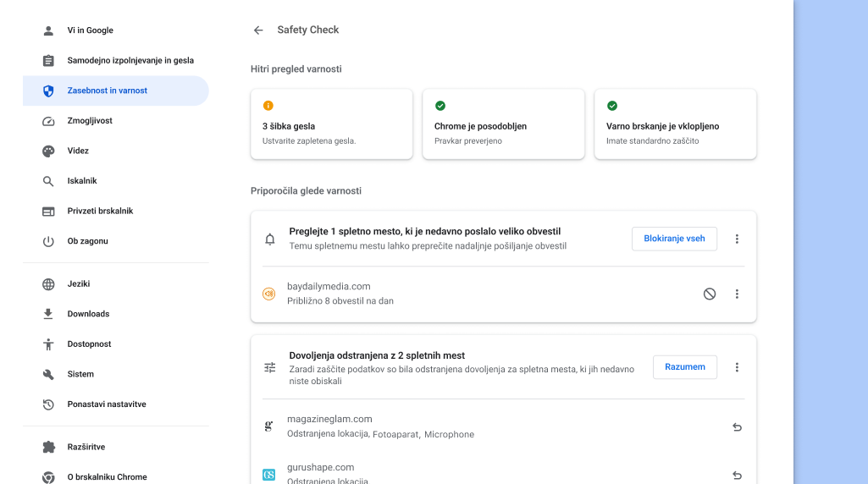Screen dimensions: 868x484
Task: Click the Hitri pregled varnosti heading
Action: coord(296,69)
